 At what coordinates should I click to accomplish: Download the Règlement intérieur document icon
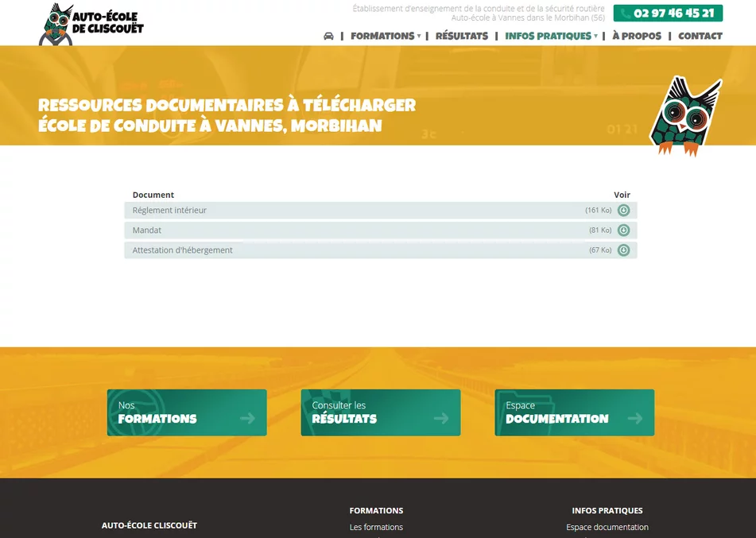(x=624, y=211)
